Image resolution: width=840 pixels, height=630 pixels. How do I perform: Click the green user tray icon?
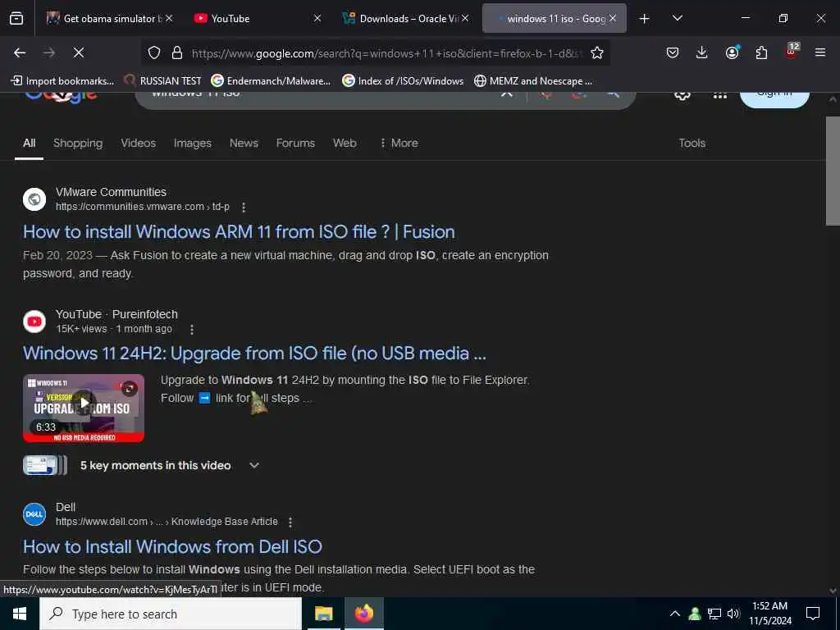tap(695, 614)
